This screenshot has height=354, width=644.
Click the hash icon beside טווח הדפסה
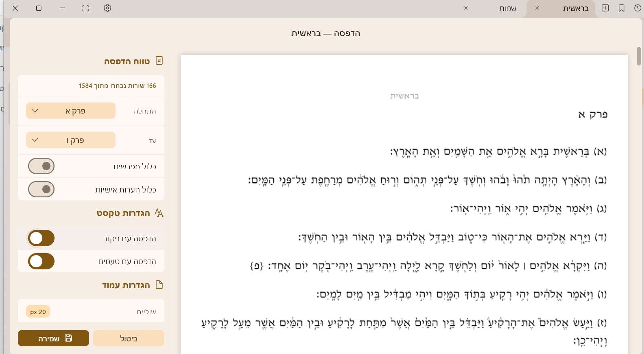pos(159,61)
